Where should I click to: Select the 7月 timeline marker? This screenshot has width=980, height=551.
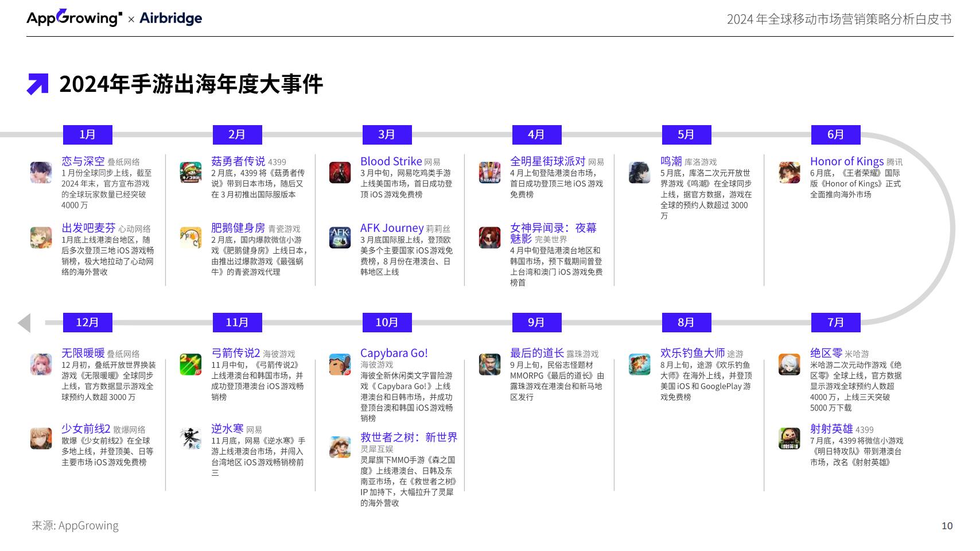tap(836, 323)
